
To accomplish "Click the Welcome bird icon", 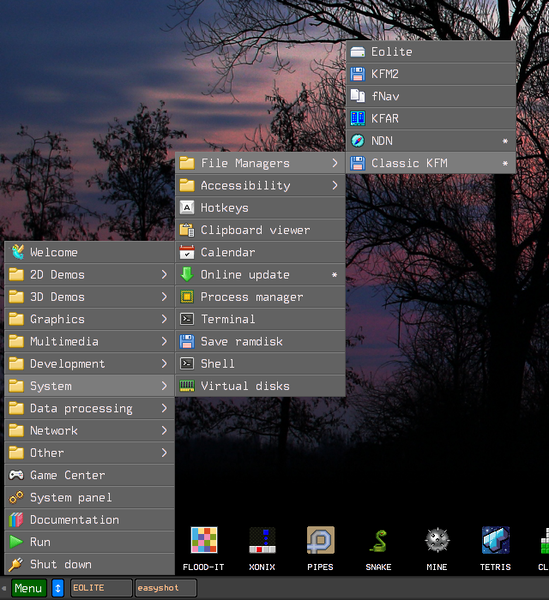I will click(x=17, y=252).
